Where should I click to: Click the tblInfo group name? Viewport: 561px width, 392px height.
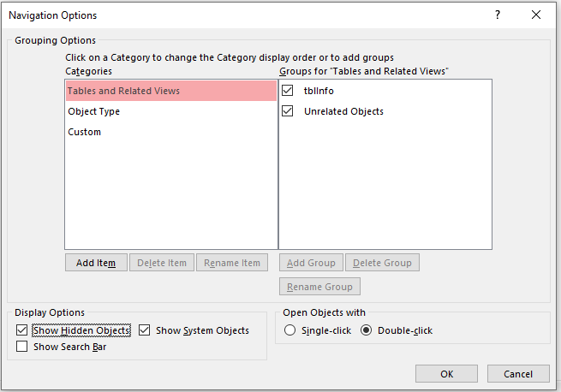[x=319, y=91]
